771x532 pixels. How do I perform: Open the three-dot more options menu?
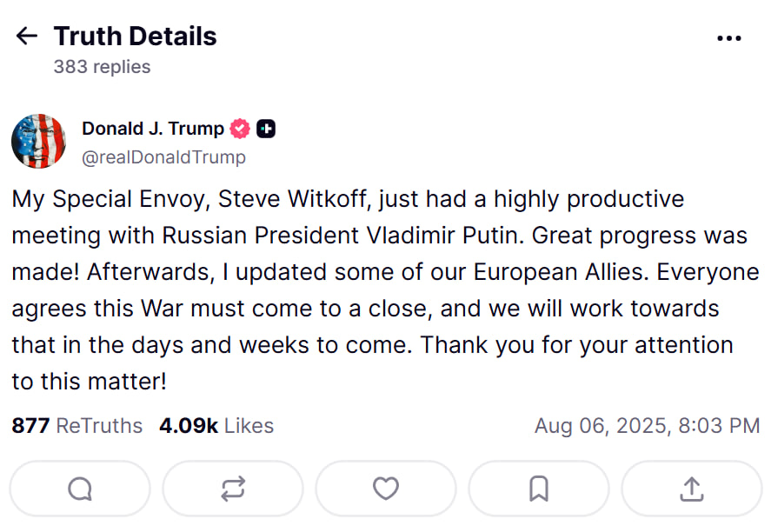(x=728, y=38)
